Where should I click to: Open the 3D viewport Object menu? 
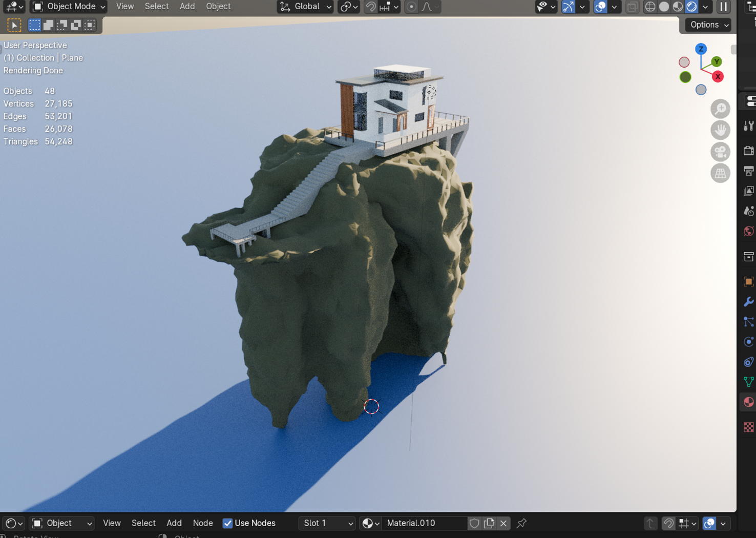[x=218, y=7]
